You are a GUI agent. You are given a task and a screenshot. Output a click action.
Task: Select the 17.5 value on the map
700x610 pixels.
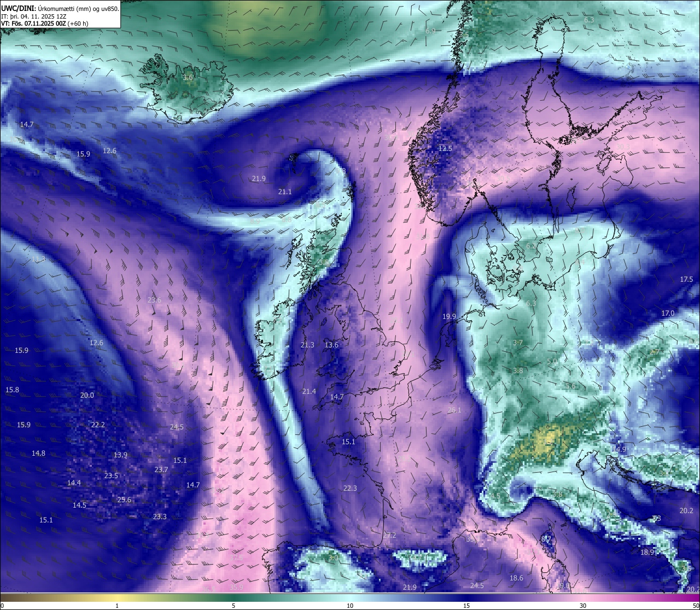coord(686,280)
